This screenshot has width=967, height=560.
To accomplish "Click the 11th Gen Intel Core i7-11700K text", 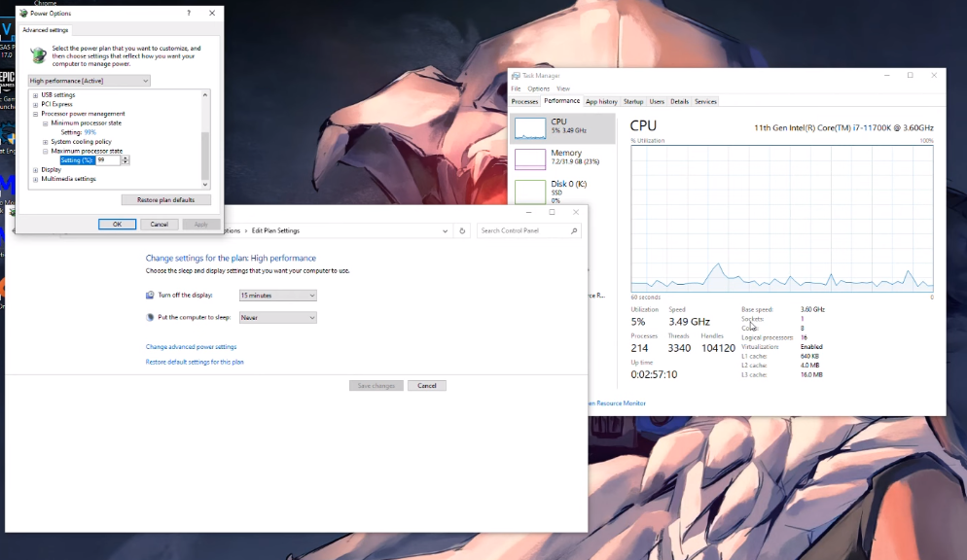I will [843, 128].
